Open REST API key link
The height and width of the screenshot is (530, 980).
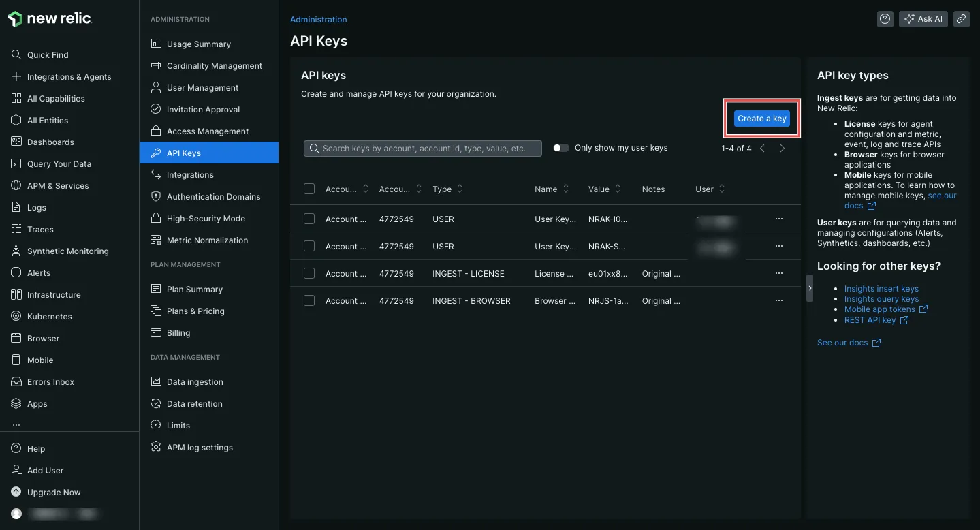(x=876, y=320)
